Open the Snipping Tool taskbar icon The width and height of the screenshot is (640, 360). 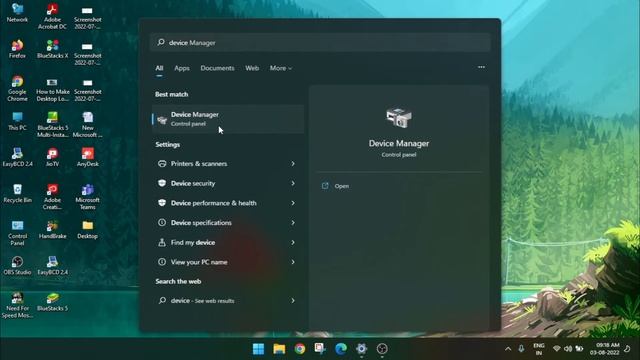click(320, 349)
